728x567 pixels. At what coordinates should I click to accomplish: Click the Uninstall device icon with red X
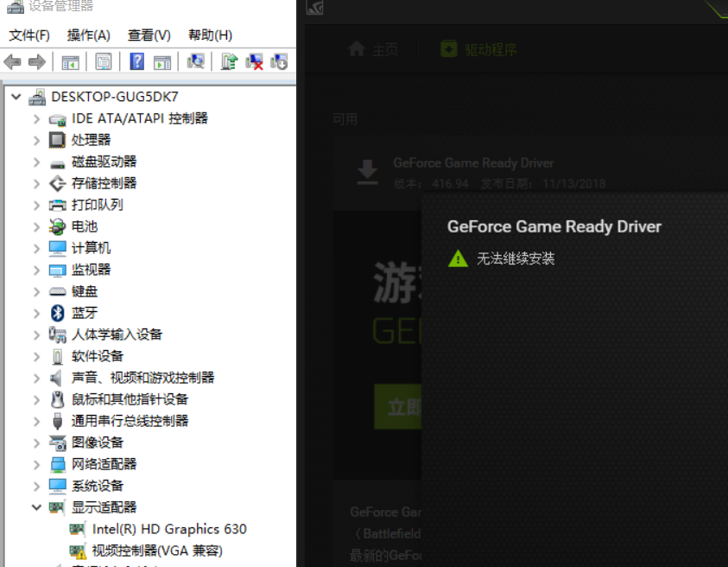pos(254,61)
